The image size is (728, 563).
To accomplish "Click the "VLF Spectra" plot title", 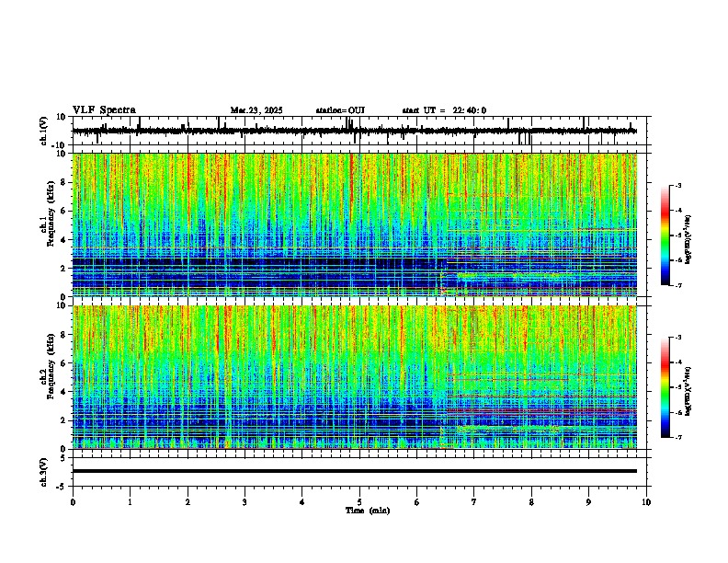I will (x=105, y=110).
